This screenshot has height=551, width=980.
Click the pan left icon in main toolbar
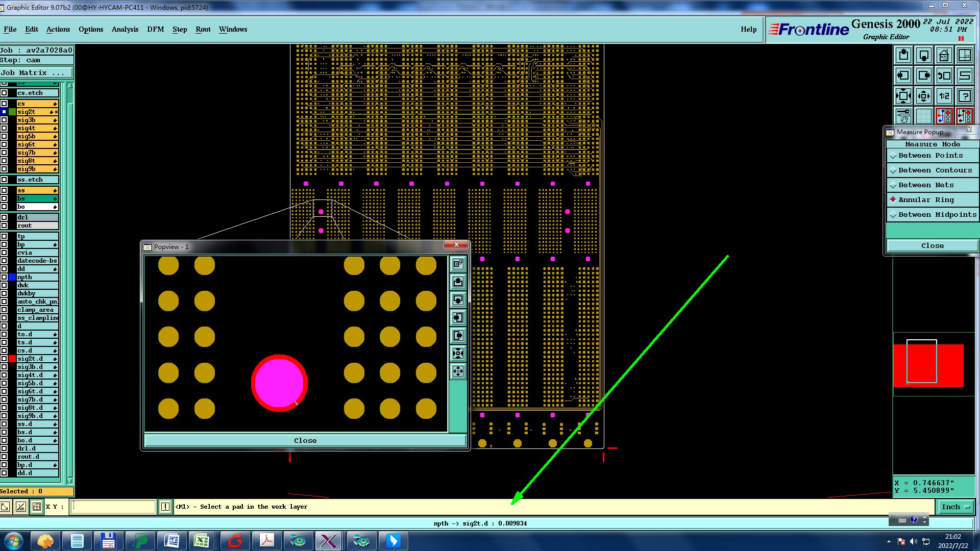click(x=903, y=76)
